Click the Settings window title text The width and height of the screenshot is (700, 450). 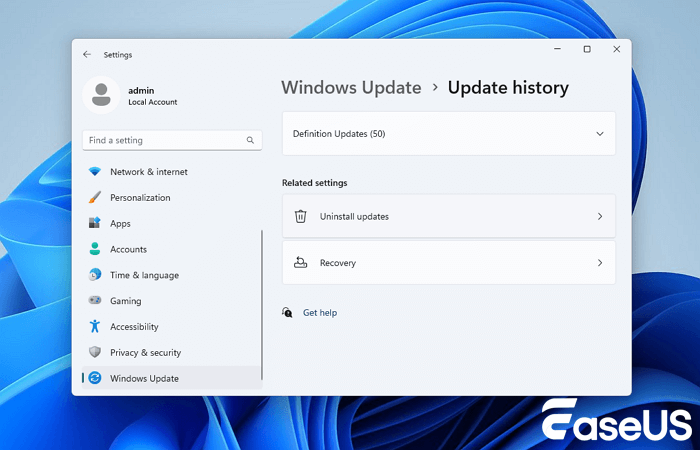(118, 55)
